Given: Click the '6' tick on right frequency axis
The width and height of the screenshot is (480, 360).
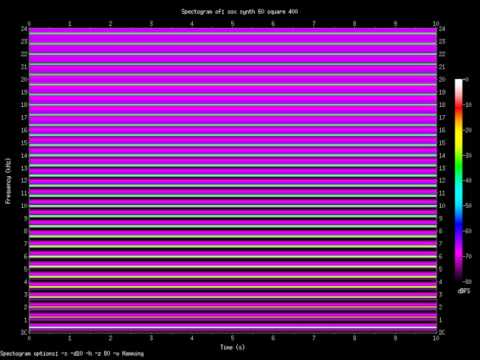Looking at the screenshot, I should [x=441, y=256].
